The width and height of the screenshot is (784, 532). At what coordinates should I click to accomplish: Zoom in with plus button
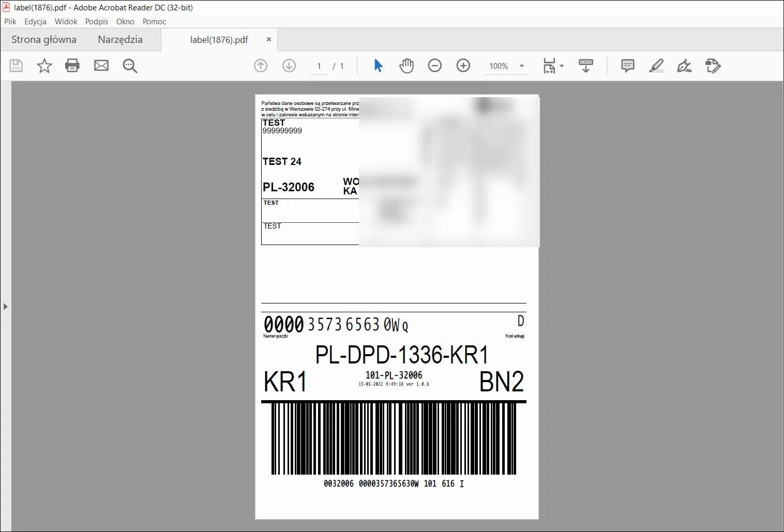(463, 66)
